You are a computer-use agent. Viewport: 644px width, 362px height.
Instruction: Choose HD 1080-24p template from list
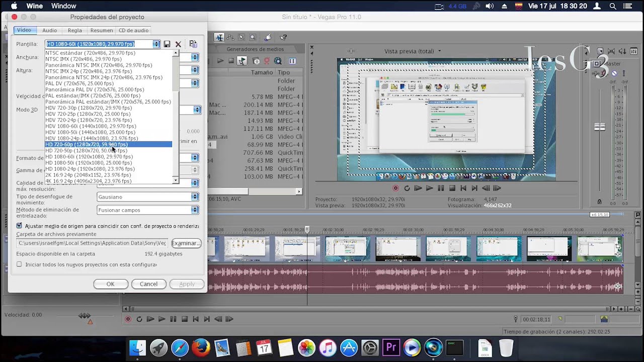coord(109,169)
